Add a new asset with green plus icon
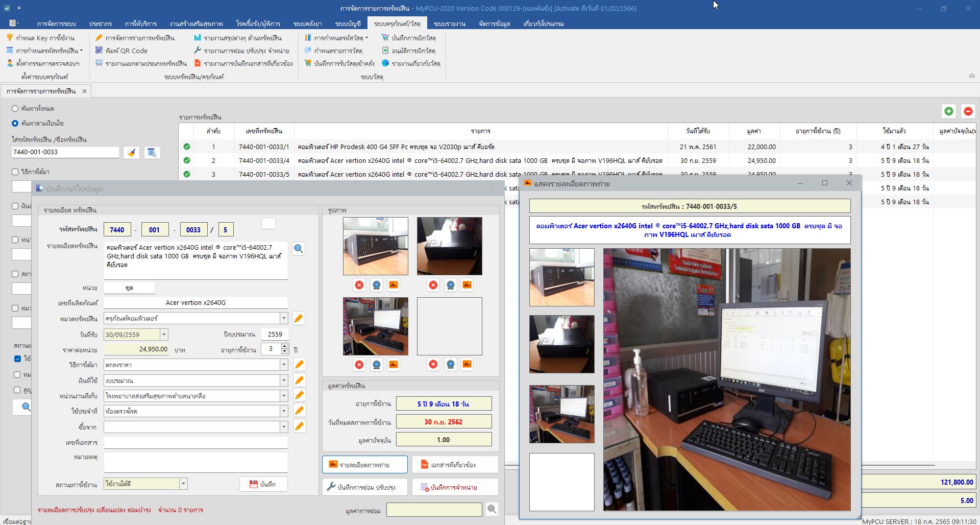980x525 pixels. (x=948, y=111)
